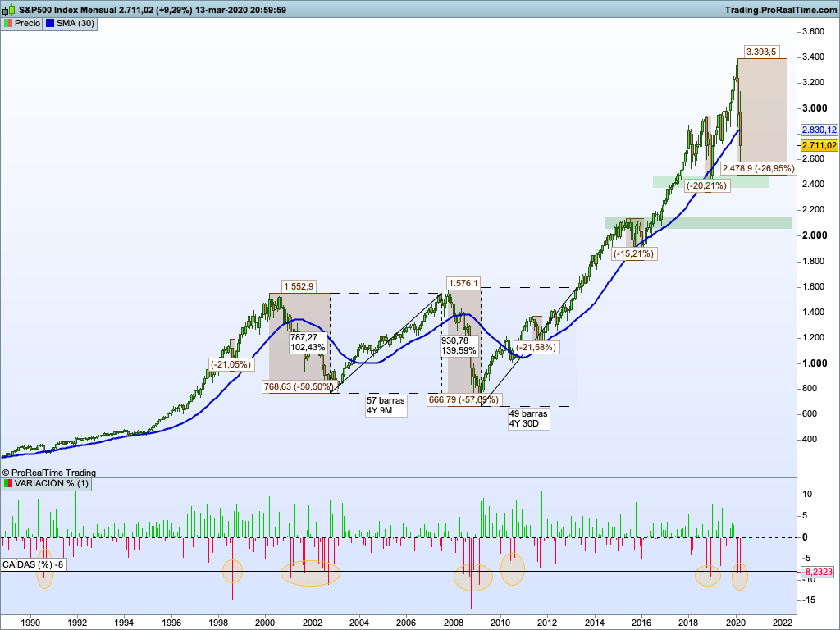This screenshot has height=630, width=840.
Task: Click the red-green VARIACIÓN % indicator icon
Action: [x=7, y=485]
